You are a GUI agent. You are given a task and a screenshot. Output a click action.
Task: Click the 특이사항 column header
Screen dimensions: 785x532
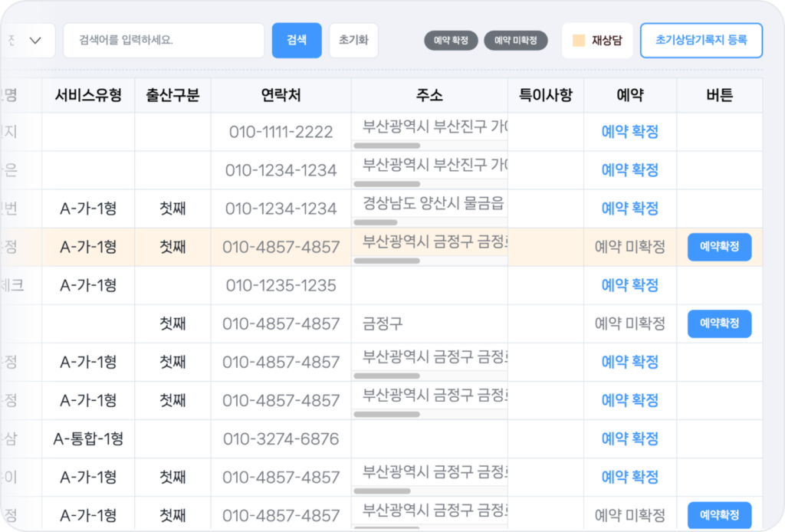pos(545,96)
